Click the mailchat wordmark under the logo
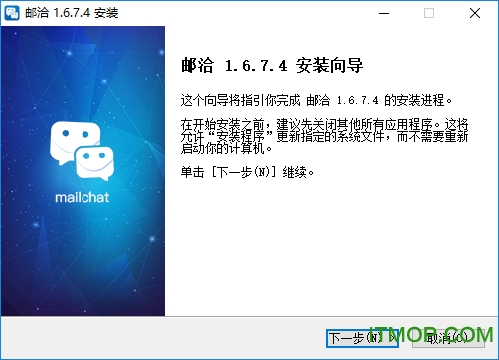This screenshot has height=360, width=499. tap(82, 197)
